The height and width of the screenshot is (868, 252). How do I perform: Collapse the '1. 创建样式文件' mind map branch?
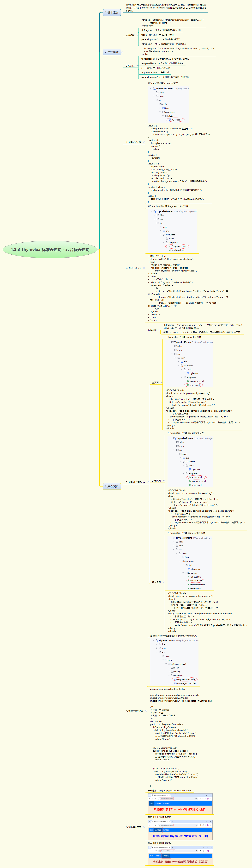point(144,142)
